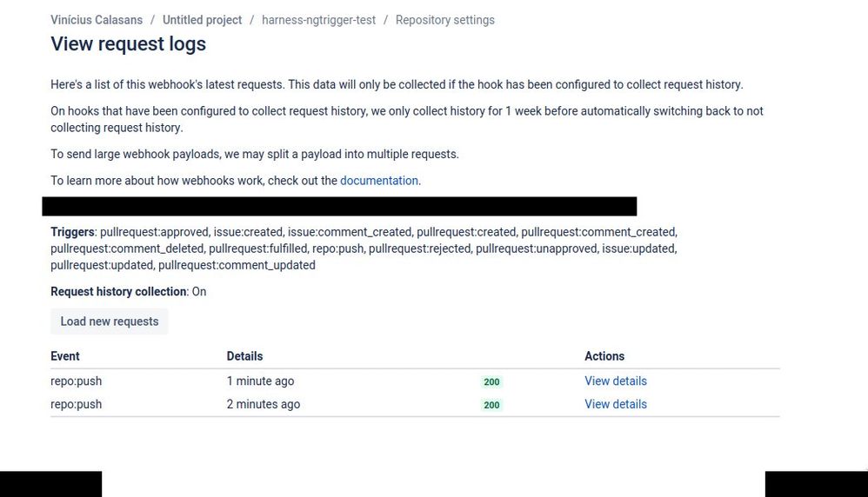868x497 pixels.
Task: Open the webhooks documentation link
Action: click(378, 181)
